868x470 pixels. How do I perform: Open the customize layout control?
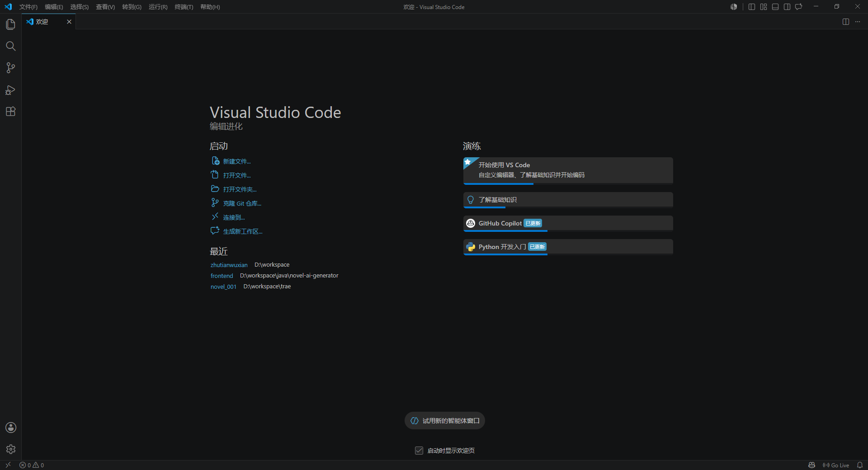[x=764, y=7]
